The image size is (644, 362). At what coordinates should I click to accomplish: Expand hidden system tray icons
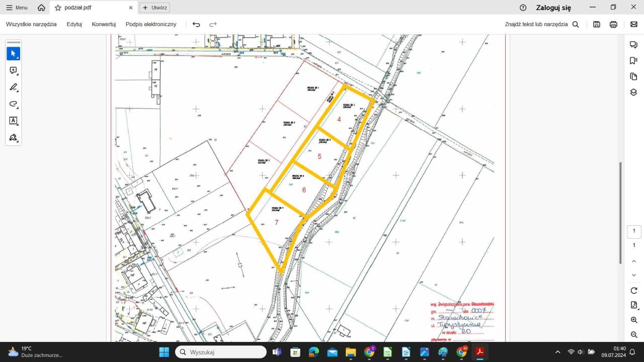[557, 352]
